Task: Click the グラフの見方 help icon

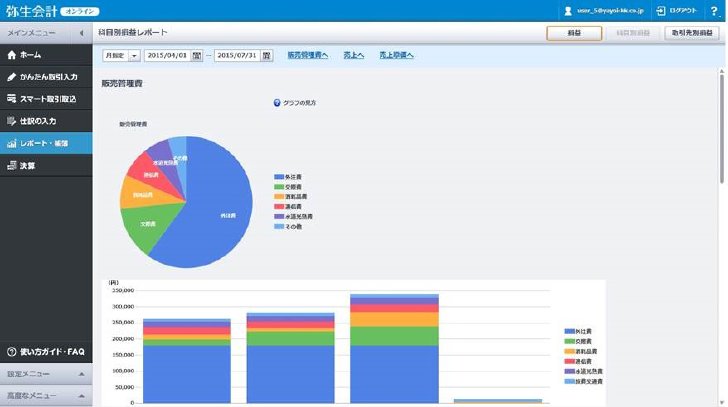Action: 277,103
